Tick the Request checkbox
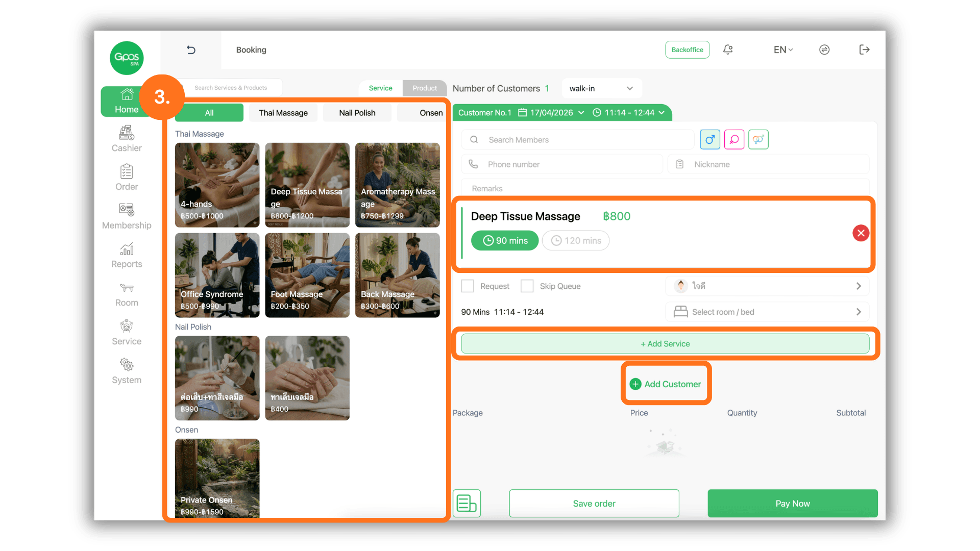Viewport: 980px width, 551px height. [x=468, y=286]
